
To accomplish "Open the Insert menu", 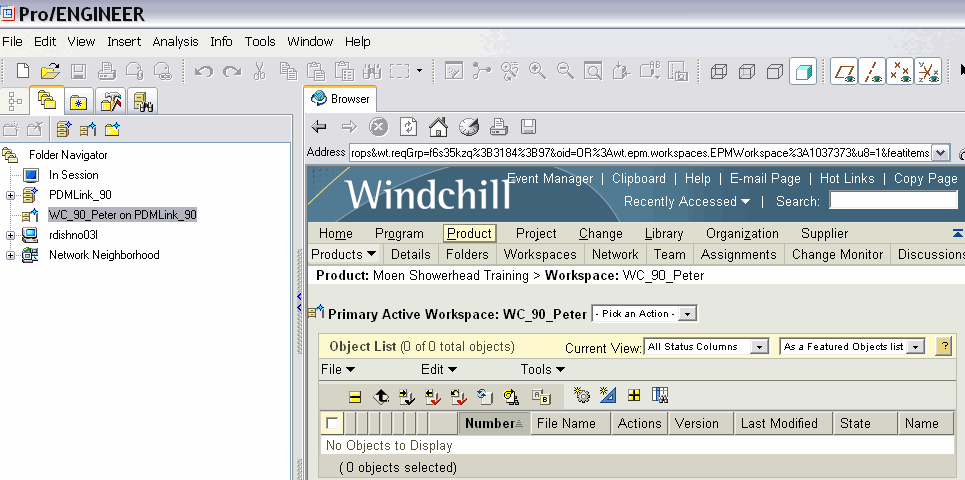I will tap(124, 42).
